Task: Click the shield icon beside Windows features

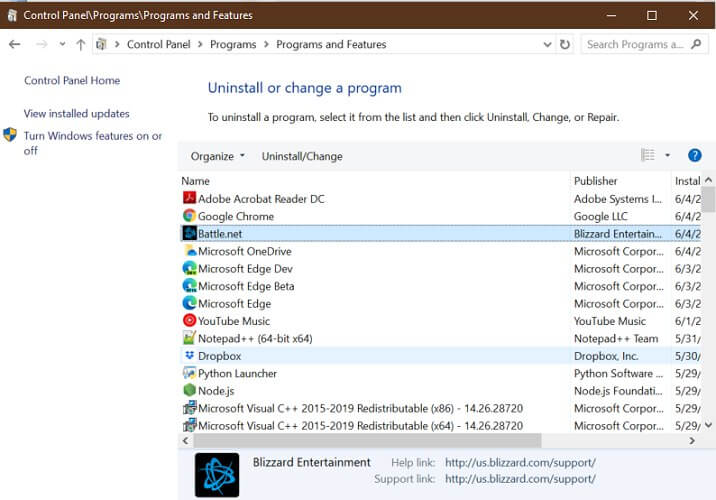Action: [x=10, y=135]
